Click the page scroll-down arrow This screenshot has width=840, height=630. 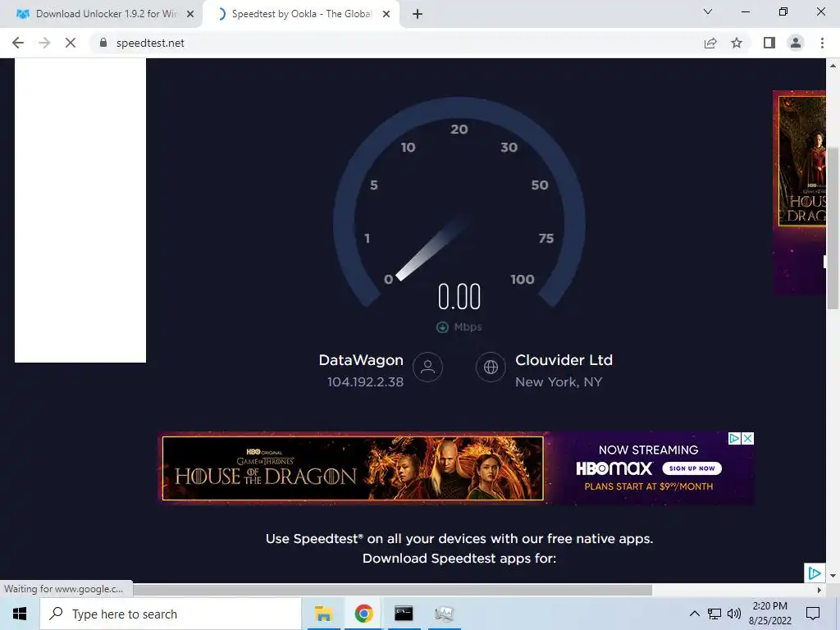click(x=833, y=576)
